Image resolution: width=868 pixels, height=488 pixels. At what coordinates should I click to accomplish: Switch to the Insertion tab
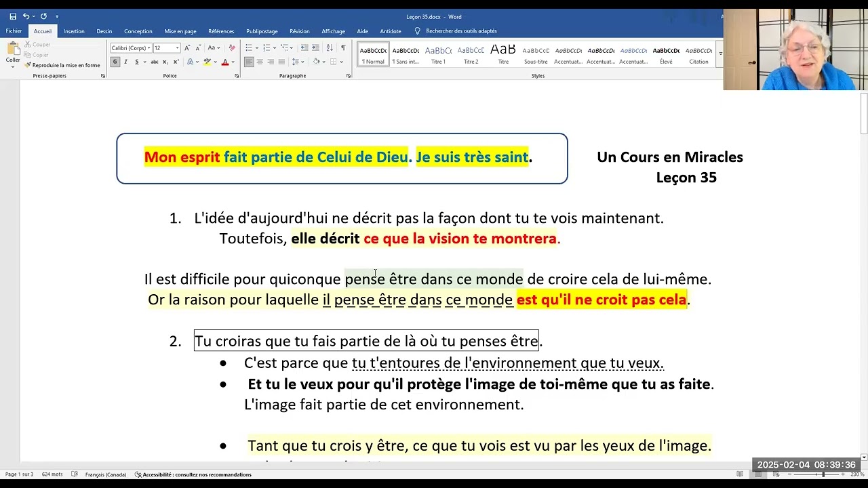[x=74, y=31]
